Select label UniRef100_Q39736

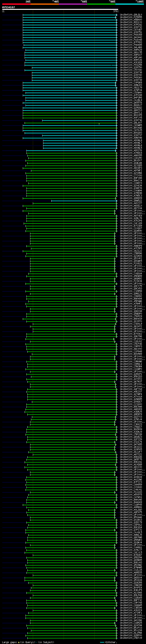[131, 120]
